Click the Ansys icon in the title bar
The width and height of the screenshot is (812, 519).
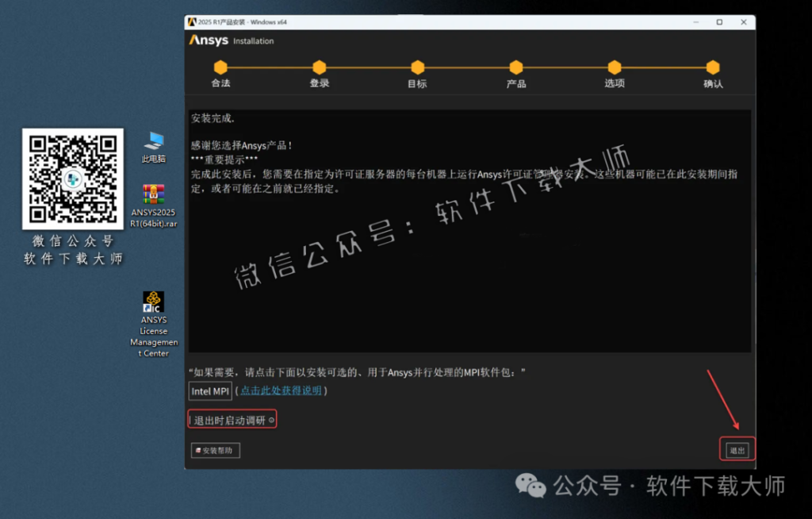pyautogui.click(x=193, y=21)
